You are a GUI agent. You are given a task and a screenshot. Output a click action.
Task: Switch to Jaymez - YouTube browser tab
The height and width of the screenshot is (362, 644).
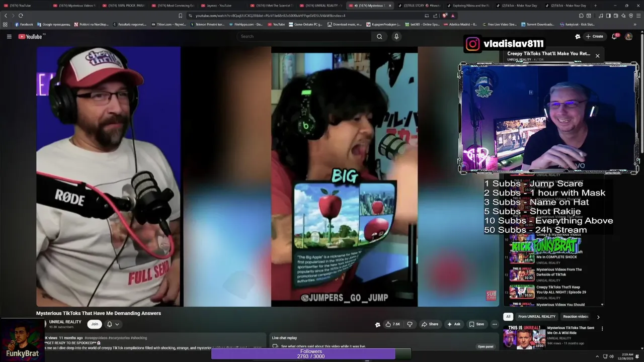coord(219,6)
